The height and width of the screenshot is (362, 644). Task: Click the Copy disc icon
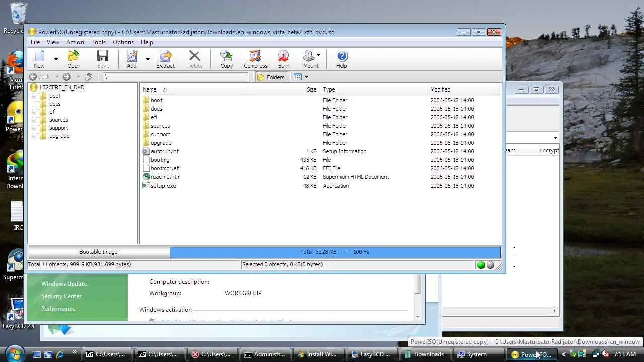pos(226,56)
